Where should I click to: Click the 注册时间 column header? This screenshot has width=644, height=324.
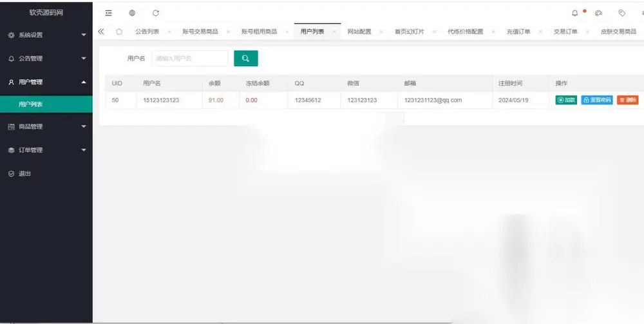pos(511,83)
